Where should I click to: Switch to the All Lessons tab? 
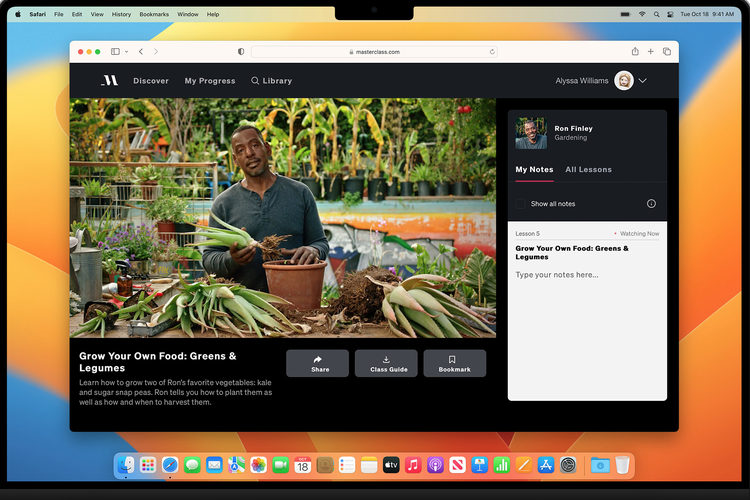point(588,169)
